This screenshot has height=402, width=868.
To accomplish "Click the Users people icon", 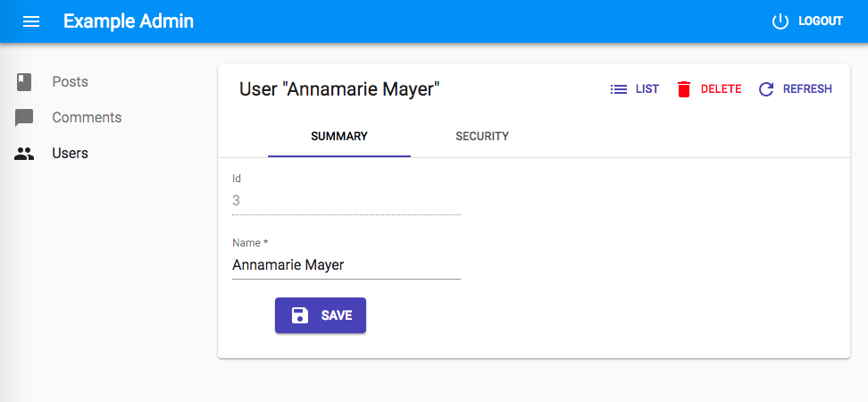I will pyautogui.click(x=24, y=154).
